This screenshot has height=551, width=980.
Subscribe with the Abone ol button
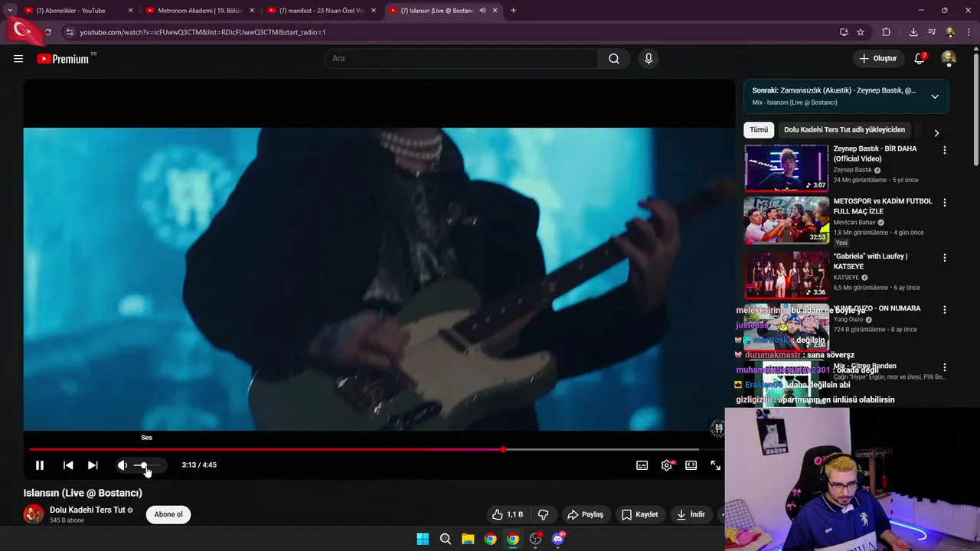[168, 514]
